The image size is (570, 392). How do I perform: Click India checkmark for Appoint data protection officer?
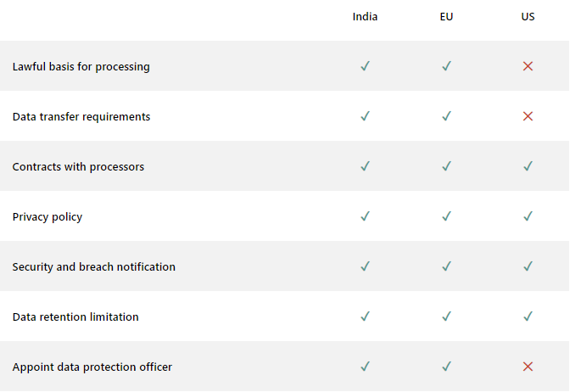click(x=365, y=367)
